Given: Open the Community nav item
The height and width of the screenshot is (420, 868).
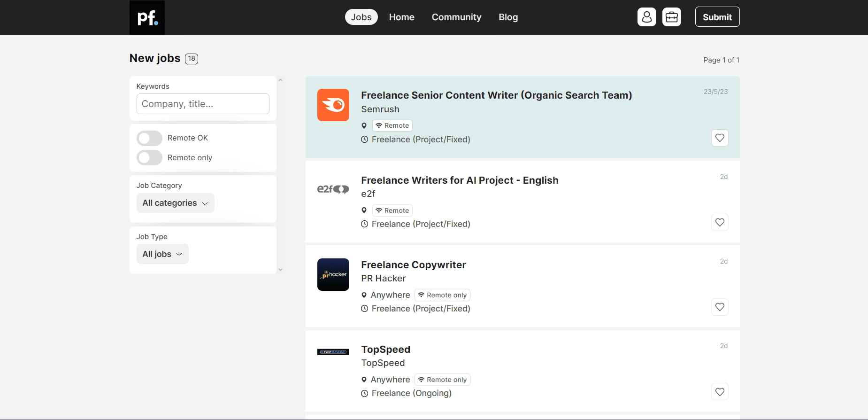Looking at the screenshot, I should coord(456,17).
